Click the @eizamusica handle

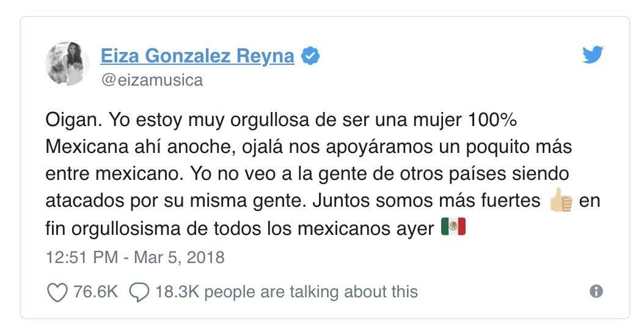[x=152, y=80]
